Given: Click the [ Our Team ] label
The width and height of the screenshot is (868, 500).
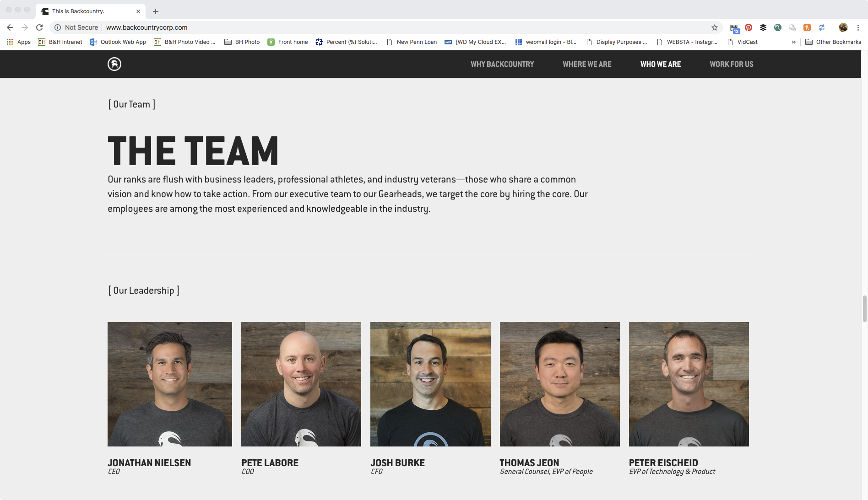Looking at the screenshot, I should pos(132,104).
